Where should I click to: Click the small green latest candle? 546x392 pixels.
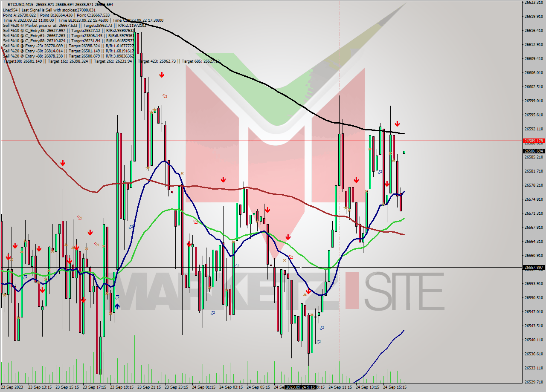tap(404, 152)
